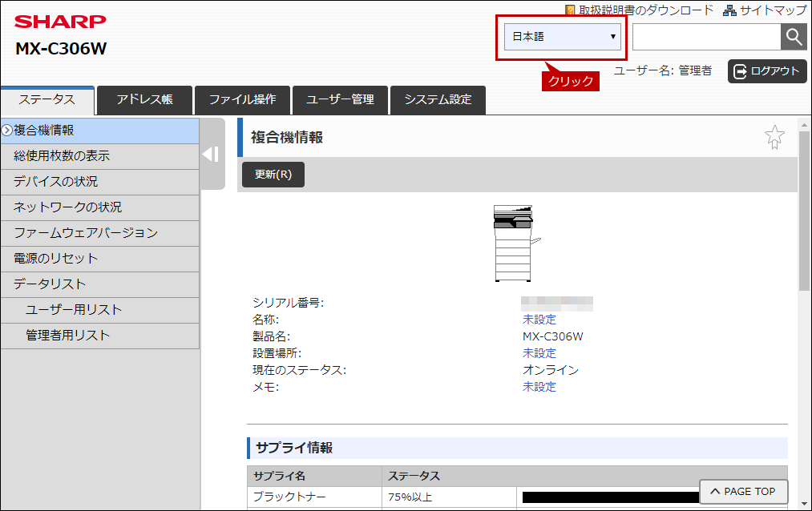Screen dimensions: 812x511
Task: Click the ログアウト button
Action: pyautogui.click(x=767, y=70)
